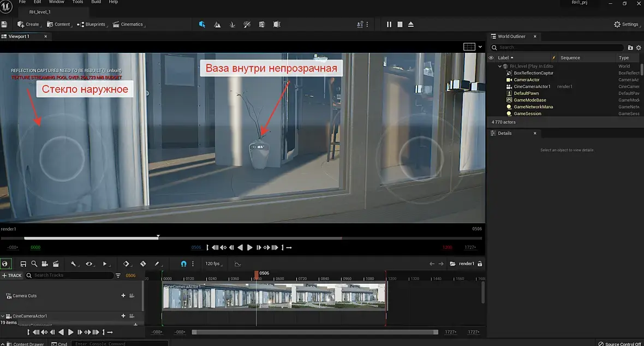Open Settings in the top-right toolbar

(x=625, y=25)
